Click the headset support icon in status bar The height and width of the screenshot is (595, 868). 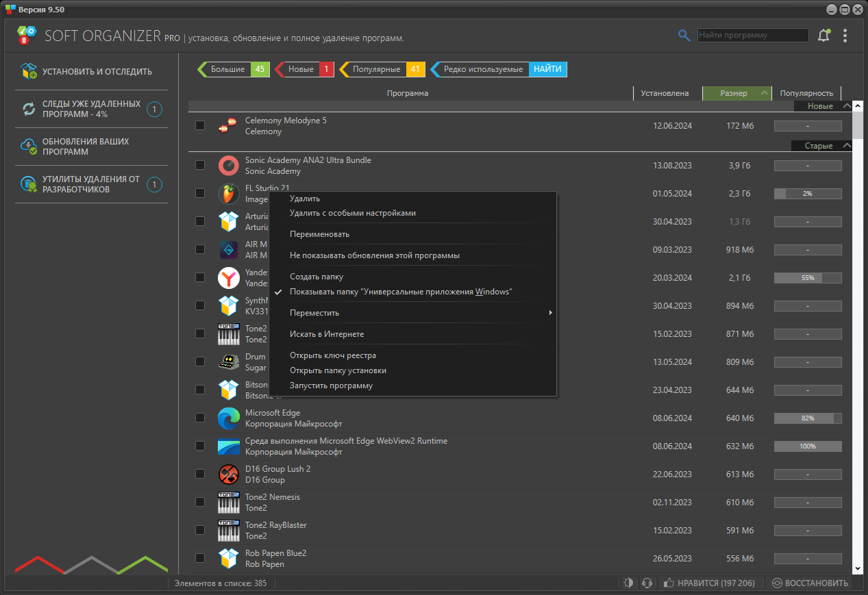coord(646,583)
